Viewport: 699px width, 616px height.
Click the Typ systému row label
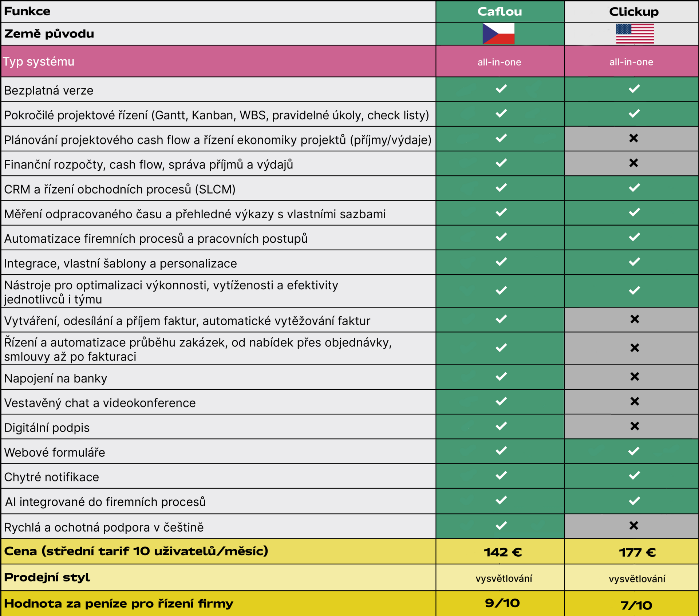click(x=39, y=61)
